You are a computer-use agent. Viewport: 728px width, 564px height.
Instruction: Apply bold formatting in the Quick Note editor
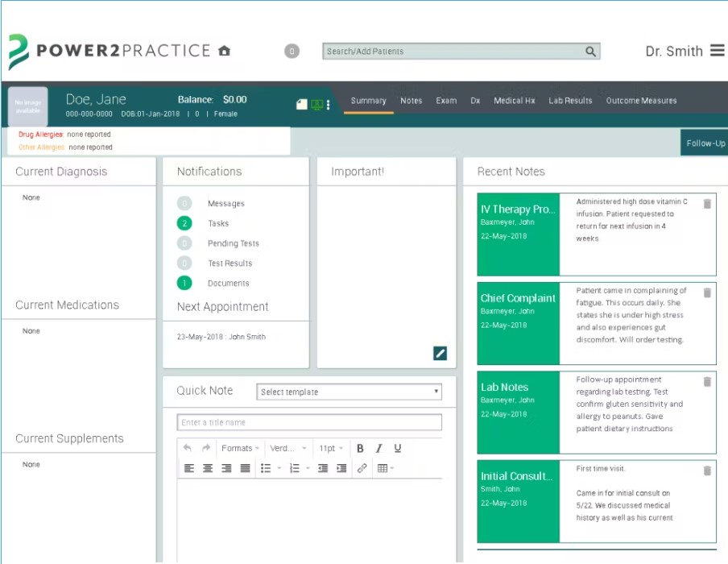tap(360, 448)
